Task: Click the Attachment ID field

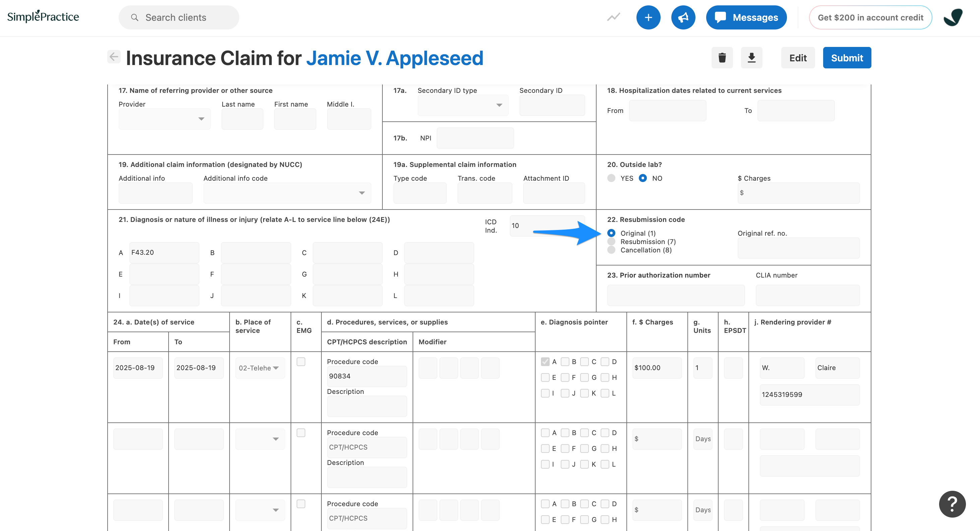Action: [554, 193]
